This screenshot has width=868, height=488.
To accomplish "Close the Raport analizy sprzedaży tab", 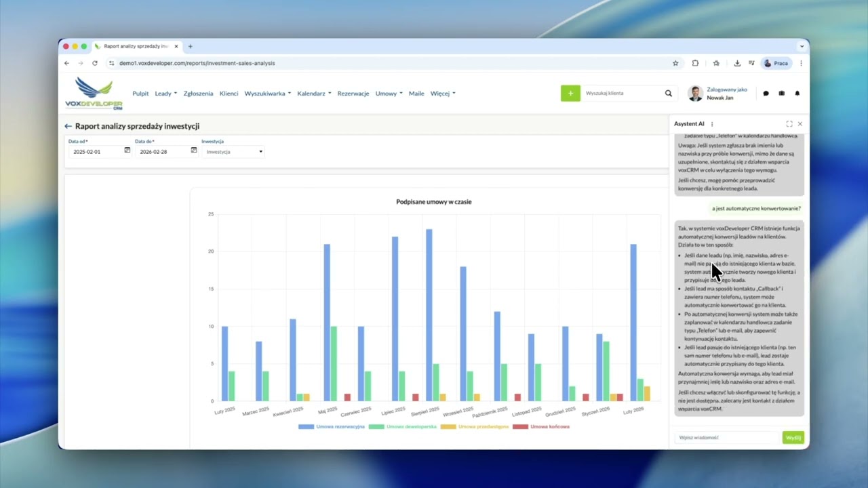I will 176,46.
